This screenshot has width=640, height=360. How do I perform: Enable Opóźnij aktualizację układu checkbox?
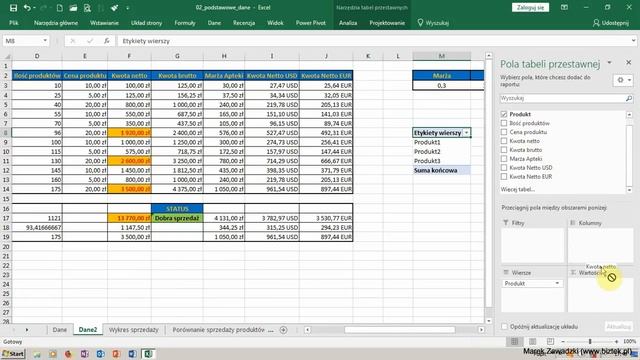504,327
